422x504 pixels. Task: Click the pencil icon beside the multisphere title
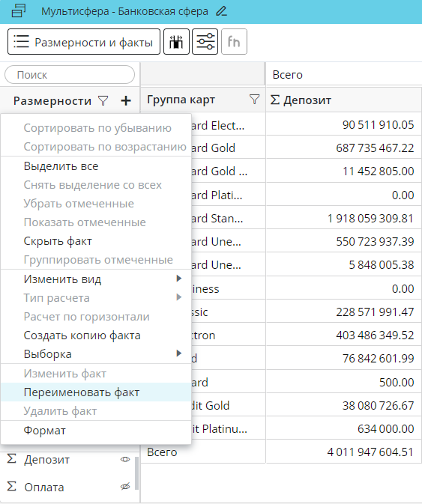221,11
